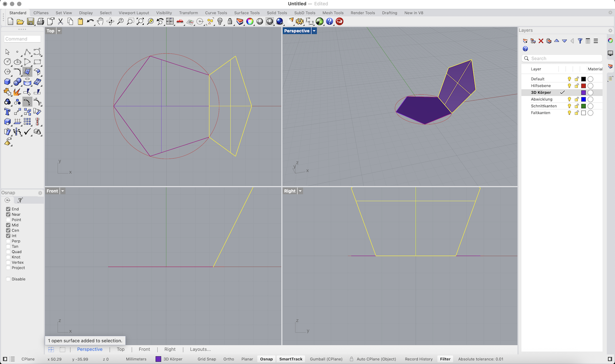Toggle Ortho mode in the status bar
Viewport: 615px width, 364px height.
(x=229, y=359)
